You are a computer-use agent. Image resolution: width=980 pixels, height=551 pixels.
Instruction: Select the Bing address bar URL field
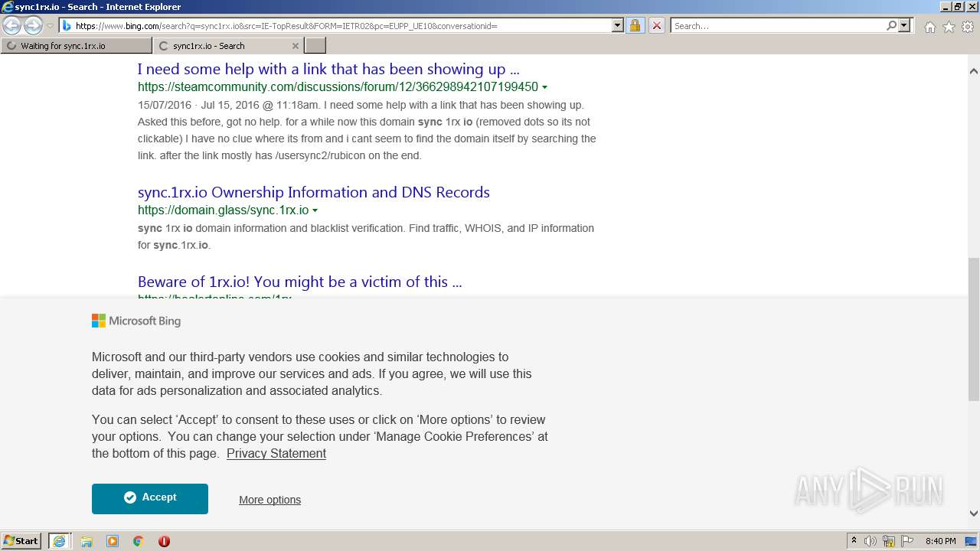335,25
